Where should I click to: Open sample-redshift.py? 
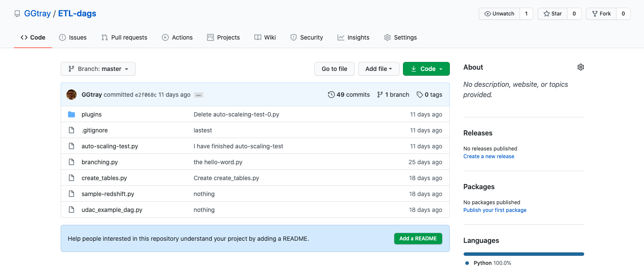click(x=108, y=194)
